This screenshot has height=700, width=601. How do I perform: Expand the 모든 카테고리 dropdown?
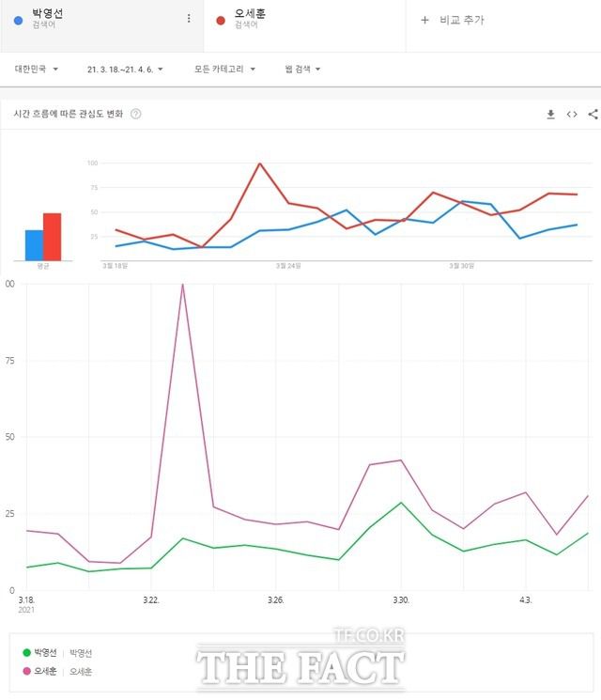pyautogui.click(x=224, y=69)
